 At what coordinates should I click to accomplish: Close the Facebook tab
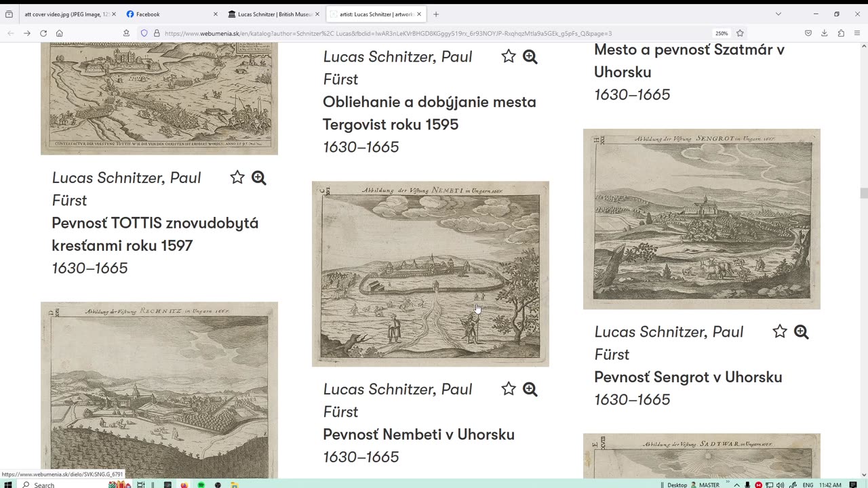point(216,14)
